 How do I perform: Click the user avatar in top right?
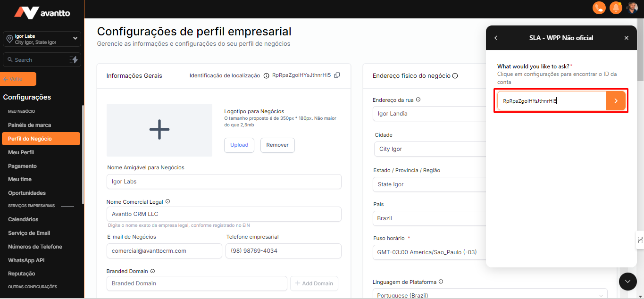[632, 8]
